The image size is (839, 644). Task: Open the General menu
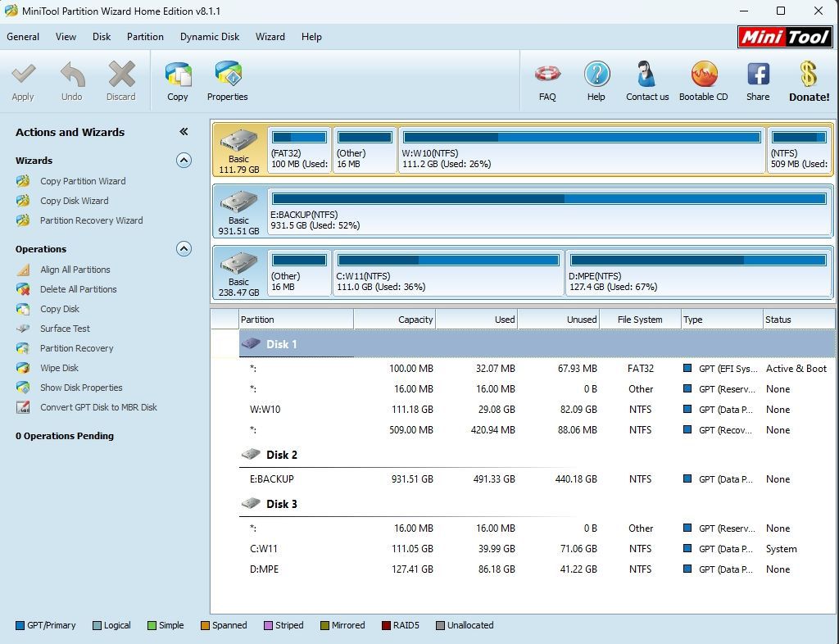click(23, 37)
